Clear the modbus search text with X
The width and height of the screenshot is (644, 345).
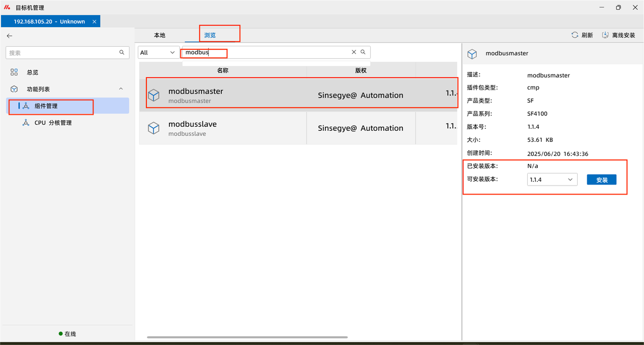point(354,52)
